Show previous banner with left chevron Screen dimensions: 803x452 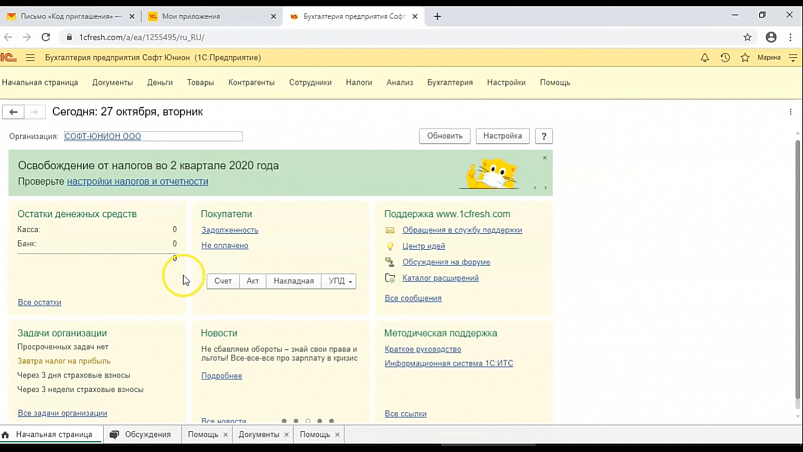(535, 188)
